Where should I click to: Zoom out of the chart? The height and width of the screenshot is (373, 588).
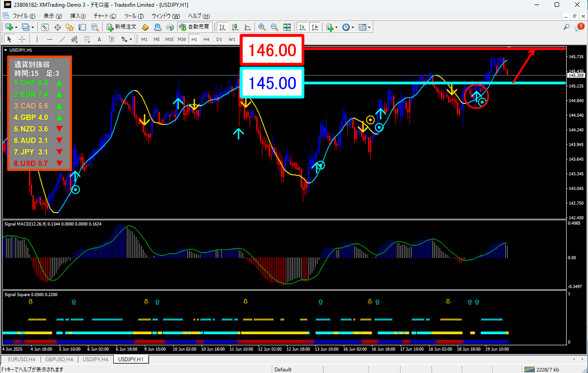point(274,27)
